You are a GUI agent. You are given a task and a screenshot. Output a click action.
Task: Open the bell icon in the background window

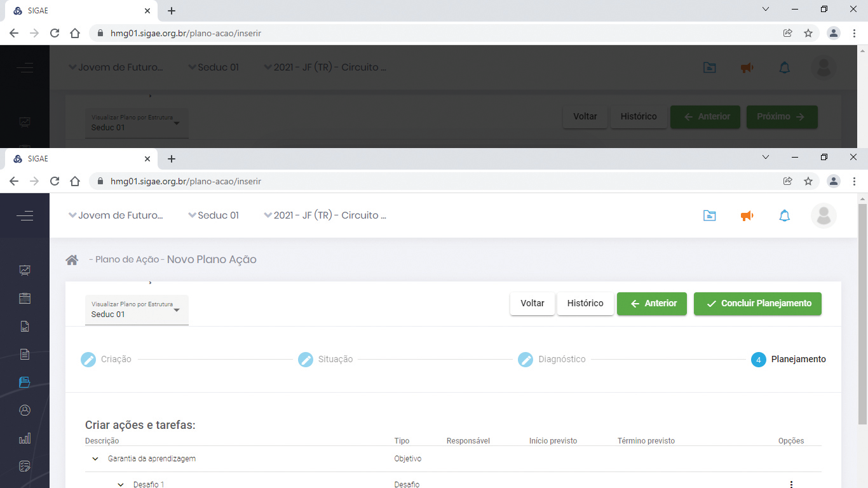(785, 67)
